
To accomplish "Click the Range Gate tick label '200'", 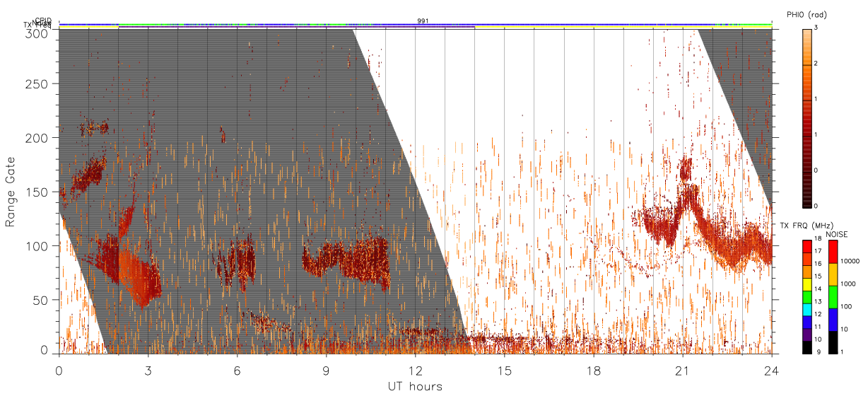I will pyautogui.click(x=37, y=138).
